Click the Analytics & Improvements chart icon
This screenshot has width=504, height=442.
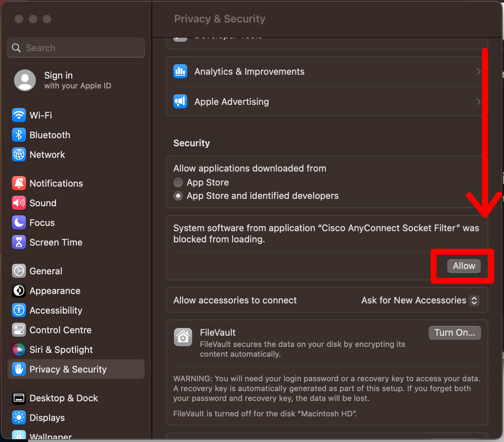[x=180, y=71]
